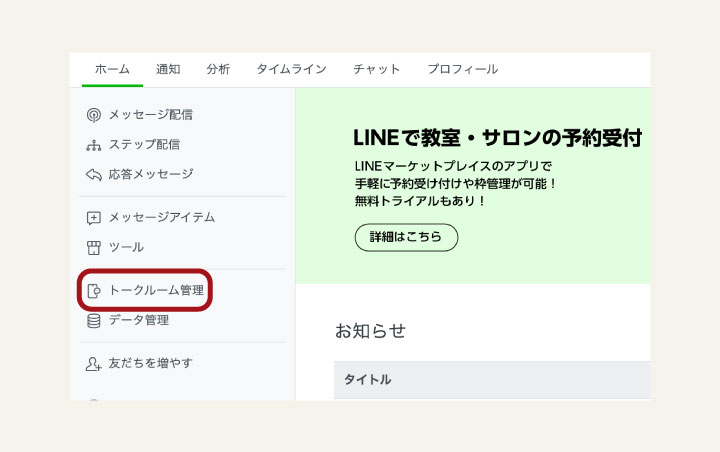This screenshot has width=720, height=452.
Task: Switch to the 通知 tab
Action: tap(168, 69)
